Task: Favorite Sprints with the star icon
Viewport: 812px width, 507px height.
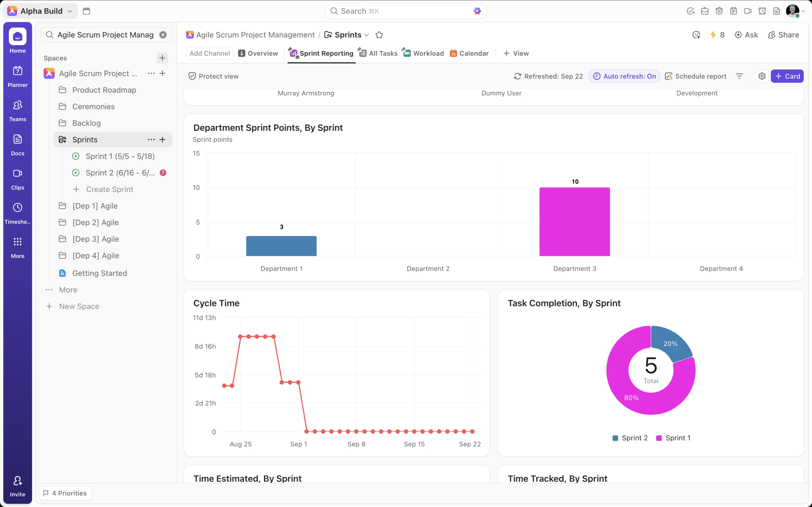Action: click(x=379, y=35)
